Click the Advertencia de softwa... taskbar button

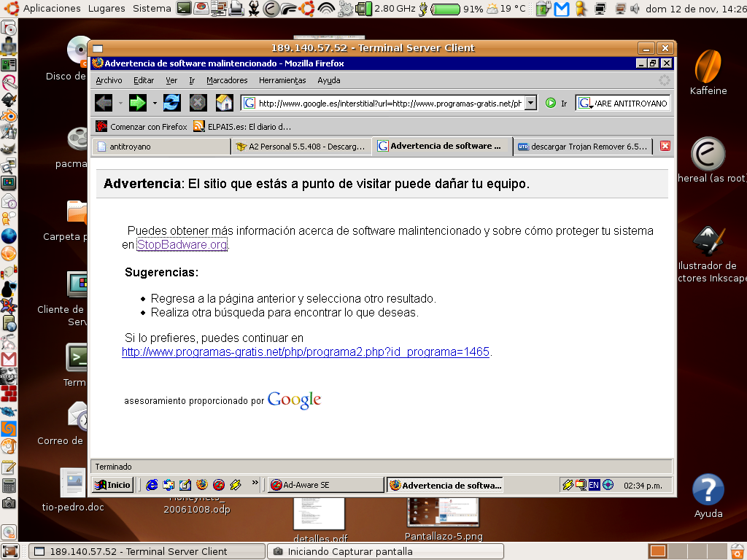pos(445,485)
